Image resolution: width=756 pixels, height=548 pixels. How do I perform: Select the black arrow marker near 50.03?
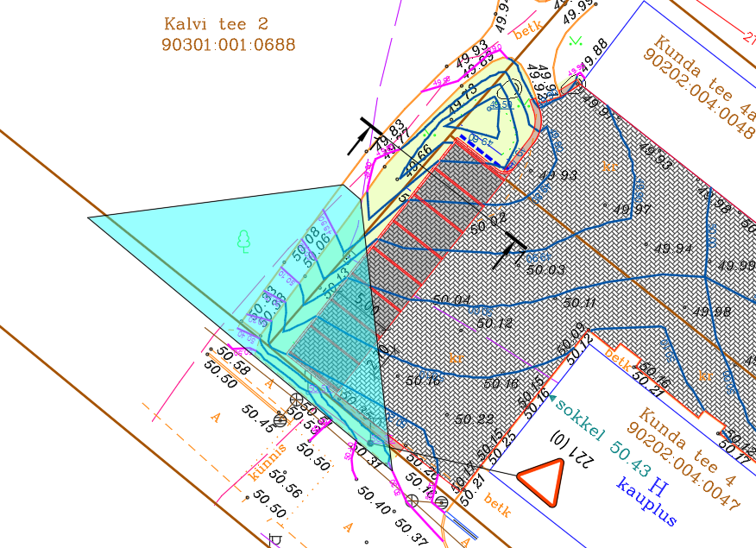tap(509, 249)
